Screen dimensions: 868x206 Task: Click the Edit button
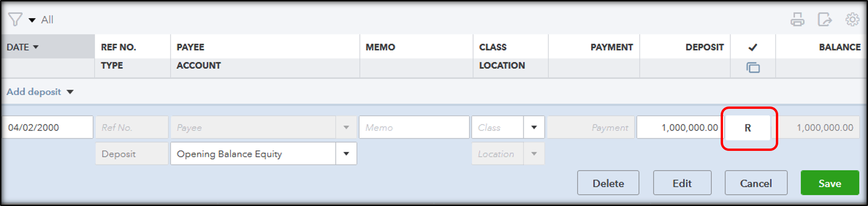[682, 183]
